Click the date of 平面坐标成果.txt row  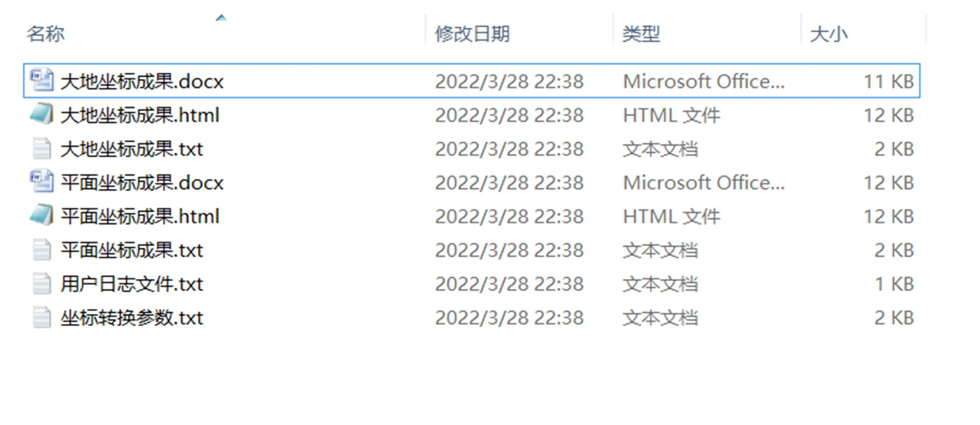point(509,250)
